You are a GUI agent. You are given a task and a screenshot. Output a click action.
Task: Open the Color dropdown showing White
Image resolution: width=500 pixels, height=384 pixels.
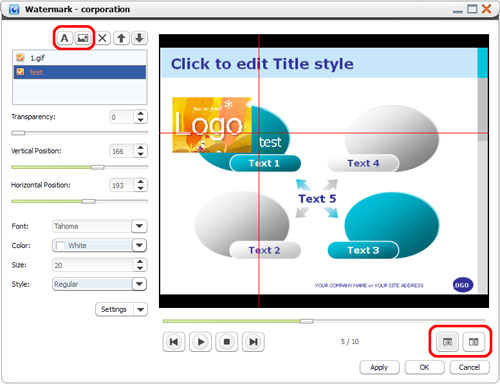coord(139,246)
